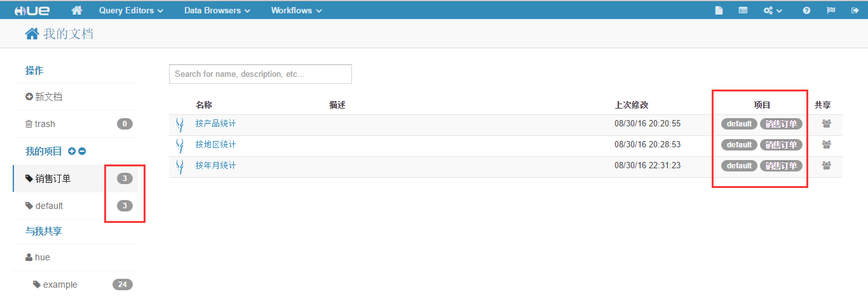This screenshot has width=868, height=308.
Task: Focus the search for name, description field
Action: click(260, 74)
